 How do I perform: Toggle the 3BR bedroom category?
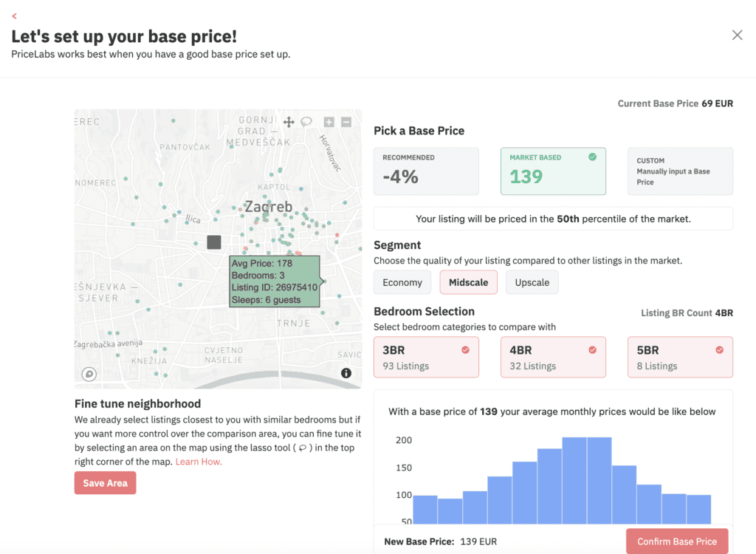pos(426,358)
